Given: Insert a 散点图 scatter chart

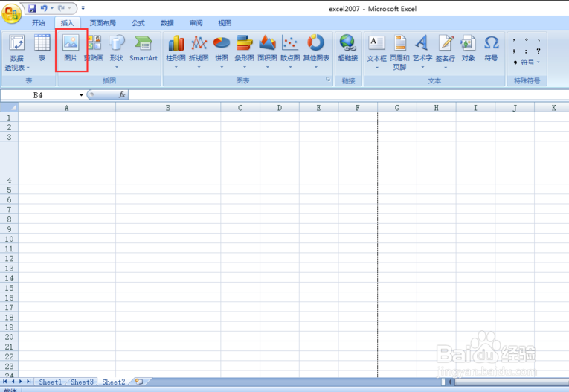Looking at the screenshot, I should [x=290, y=51].
